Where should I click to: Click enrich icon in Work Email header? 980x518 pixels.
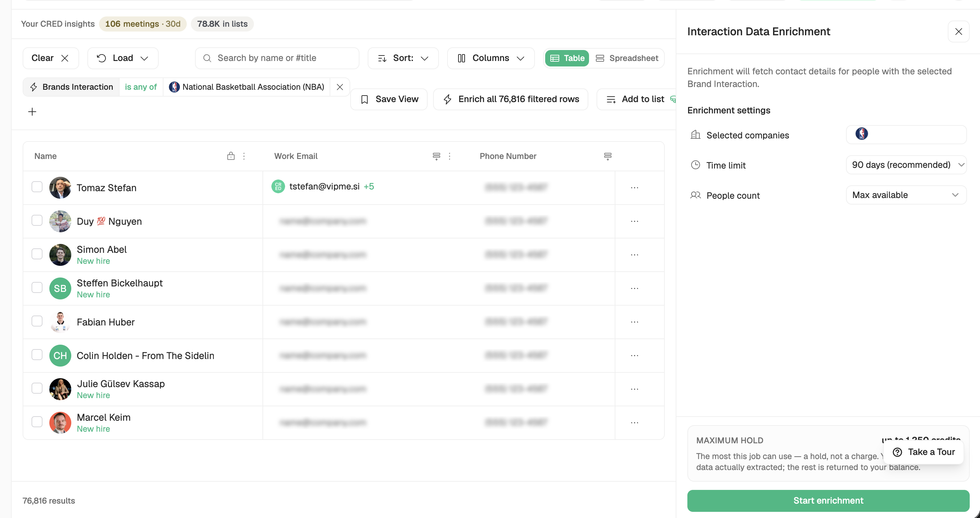coord(436,156)
